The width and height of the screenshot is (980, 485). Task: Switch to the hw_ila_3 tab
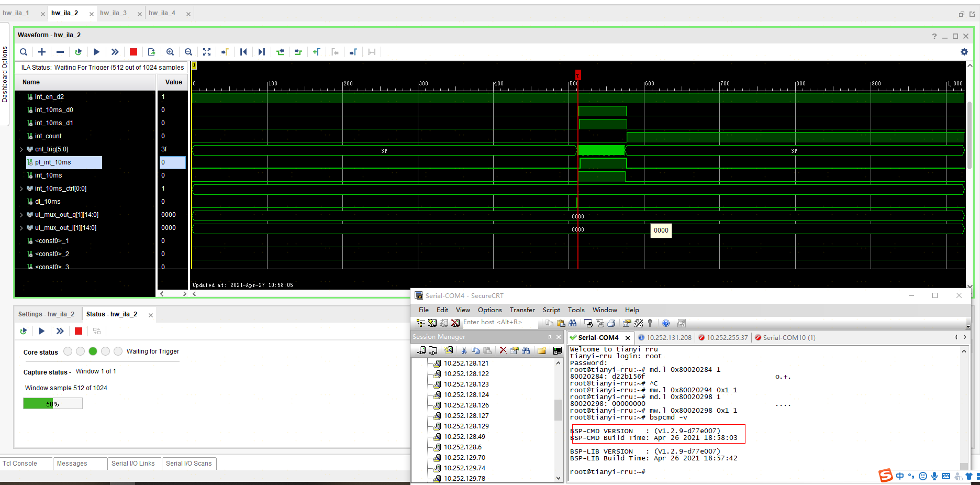click(113, 13)
